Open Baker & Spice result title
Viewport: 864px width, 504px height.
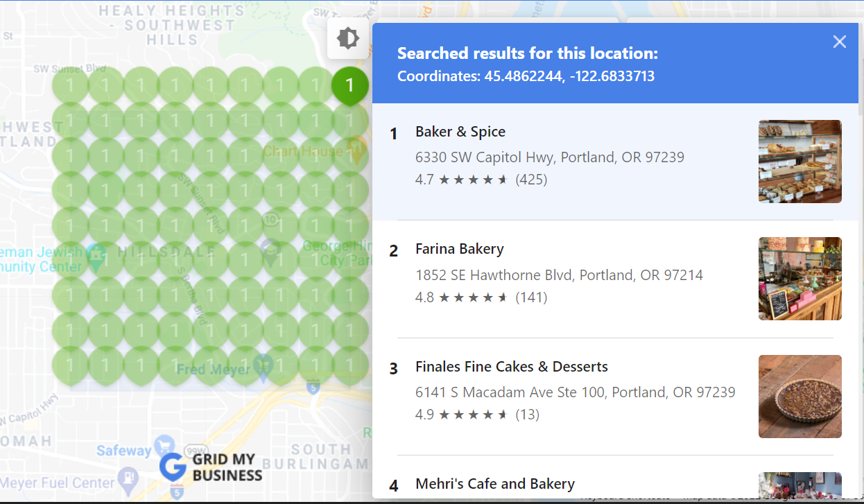click(460, 132)
